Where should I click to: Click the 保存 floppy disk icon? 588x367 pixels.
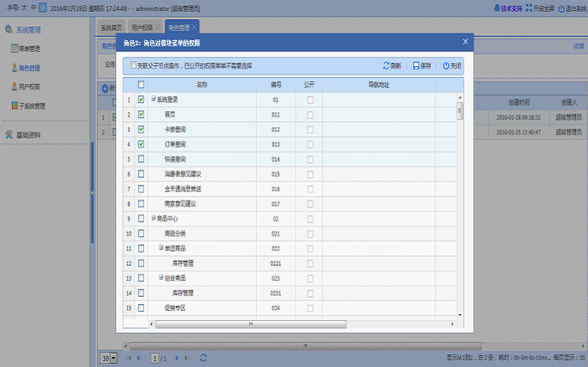click(416, 65)
